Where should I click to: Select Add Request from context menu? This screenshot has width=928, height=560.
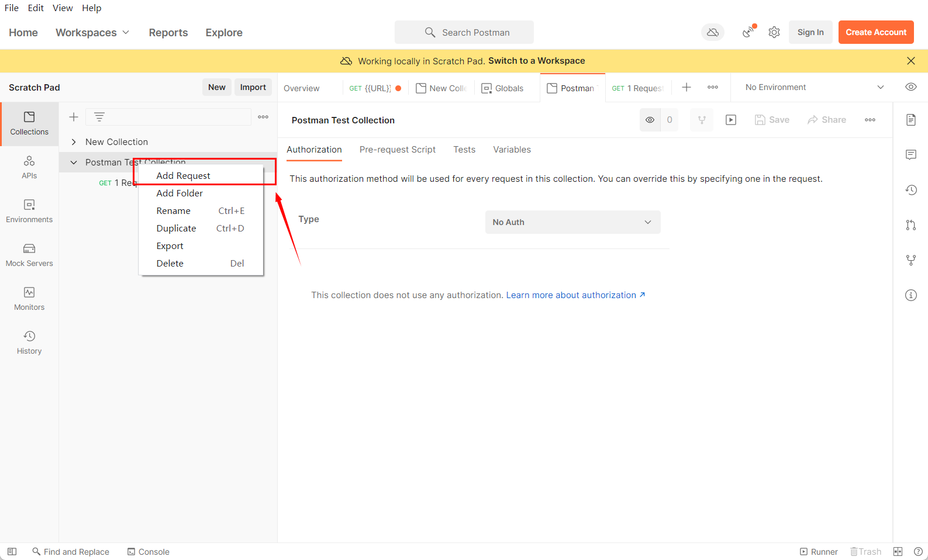tap(201, 175)
